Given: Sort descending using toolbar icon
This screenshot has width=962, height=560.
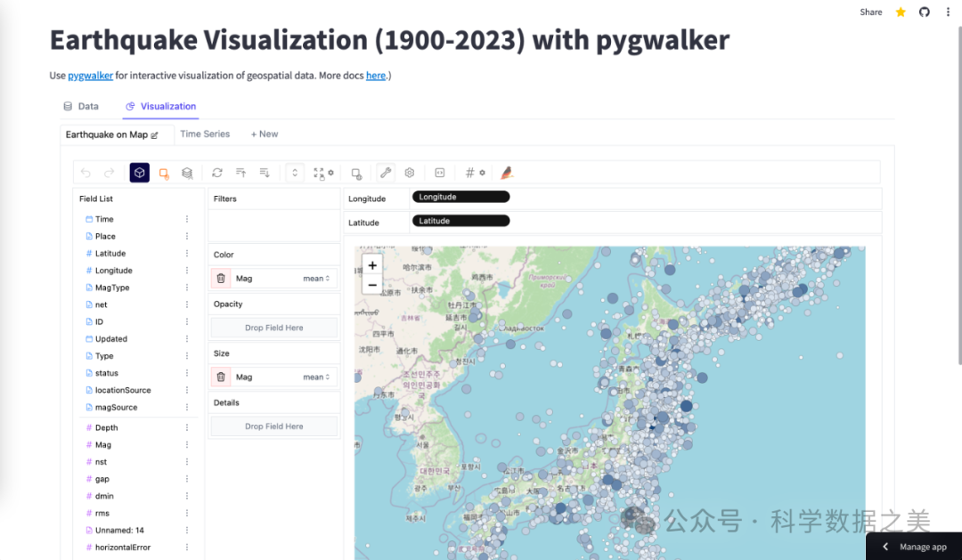Looking at the screenshot, I should [x=265, y=173].
